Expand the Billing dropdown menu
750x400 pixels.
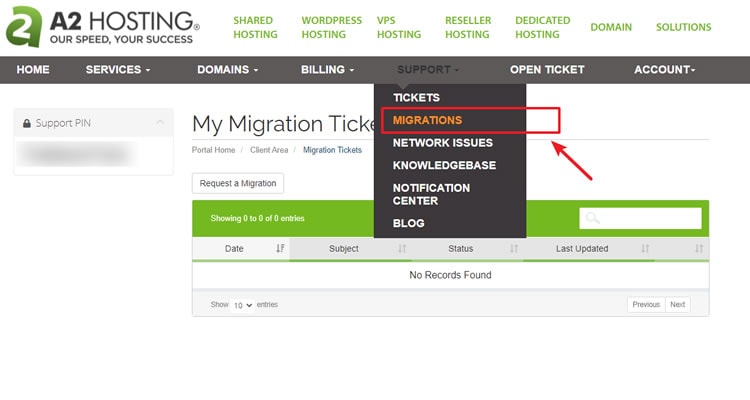click(328, 70)
